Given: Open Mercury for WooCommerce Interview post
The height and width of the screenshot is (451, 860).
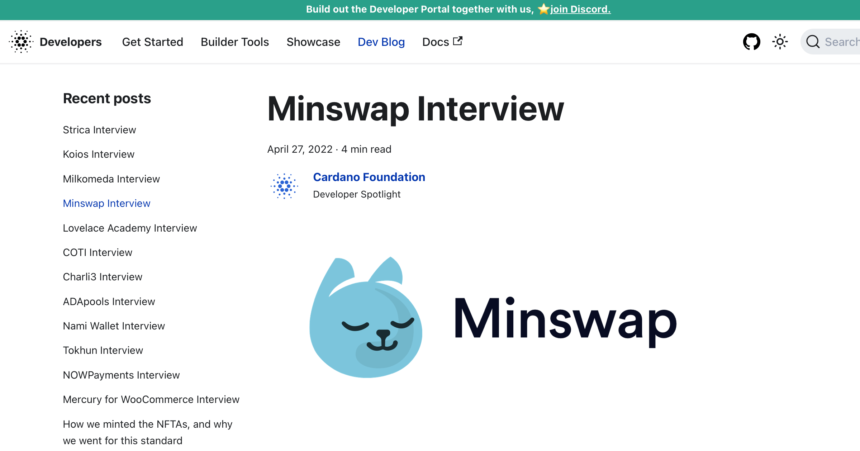Looking at the screenshot, I should tap(151, 399).
